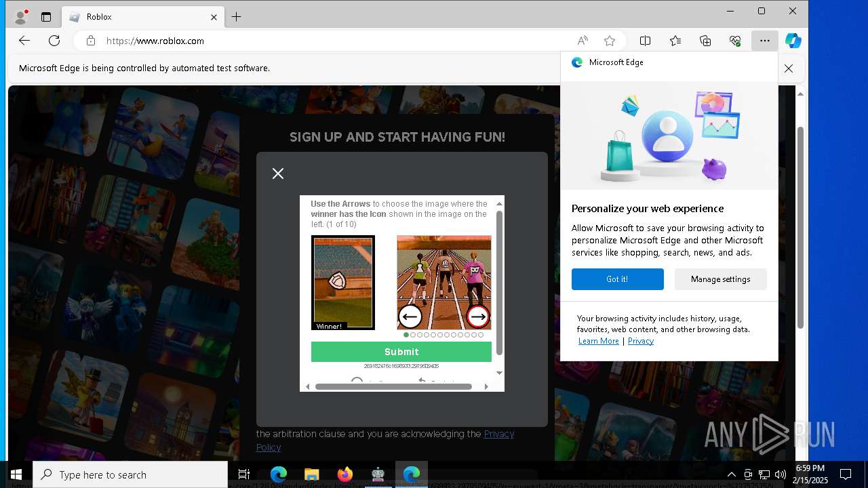Show hidden system tray icons
This screenshot has height=488, width=868.
click(x=731, y=474)
